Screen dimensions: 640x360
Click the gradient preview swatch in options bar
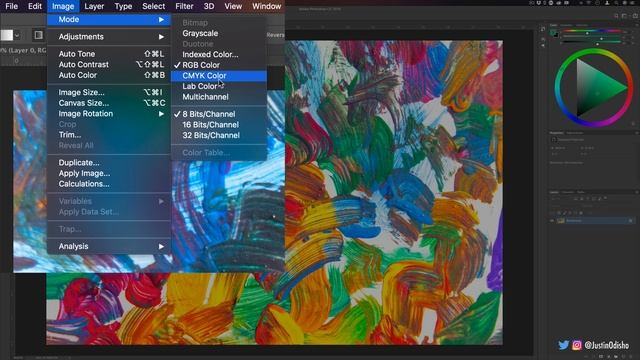tap(6, 35)
